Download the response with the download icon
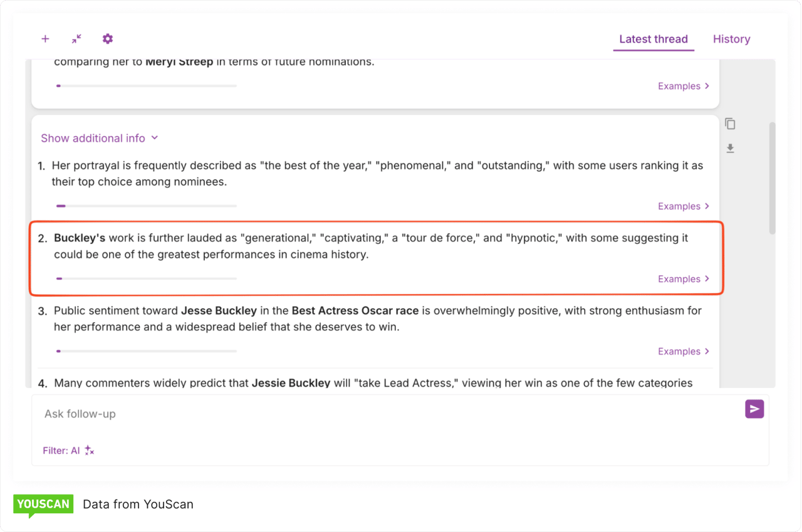The width and height of the screenshot is (802, 532). 730,149
